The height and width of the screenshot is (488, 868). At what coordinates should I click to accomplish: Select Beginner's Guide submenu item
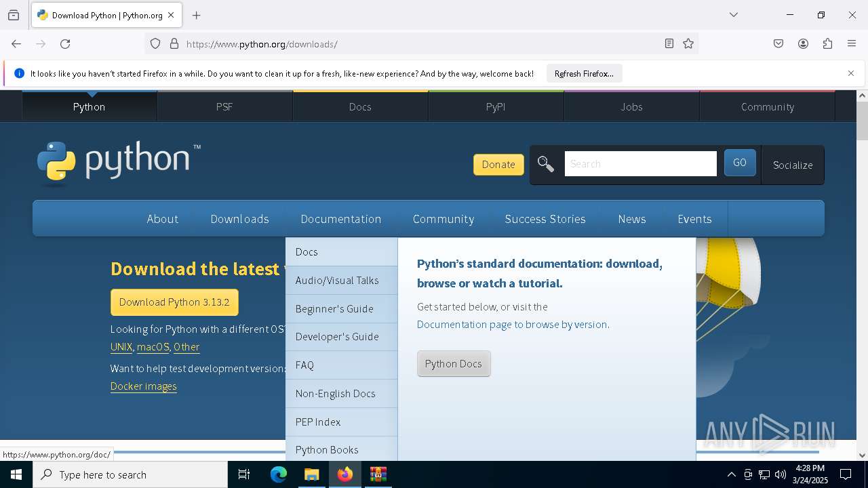pyautogui.click(x=341, y=308)
